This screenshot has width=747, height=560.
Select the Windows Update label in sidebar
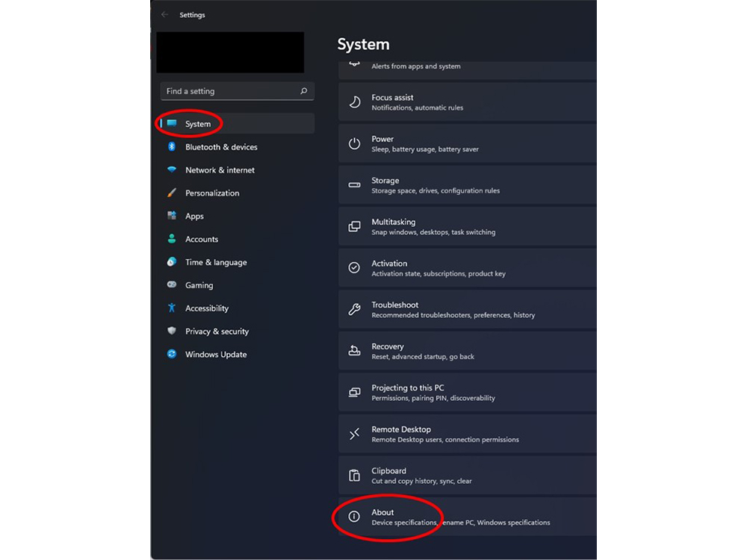pyautogui.click(x=216, y=354)
